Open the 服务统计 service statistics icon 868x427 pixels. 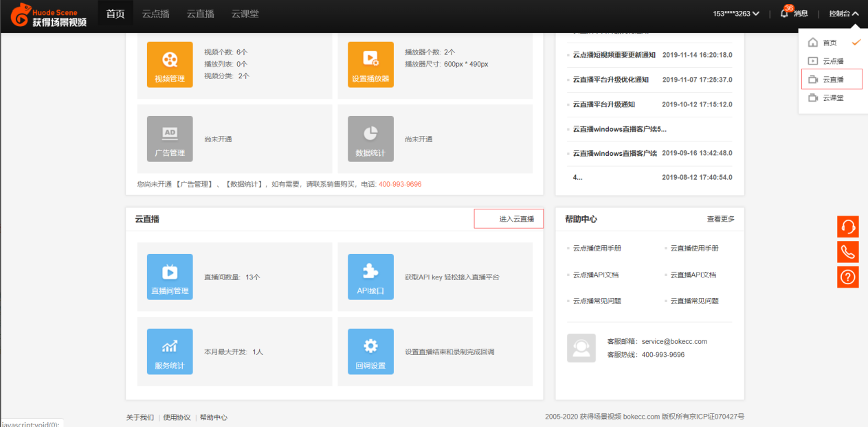(x=169, y=351)
